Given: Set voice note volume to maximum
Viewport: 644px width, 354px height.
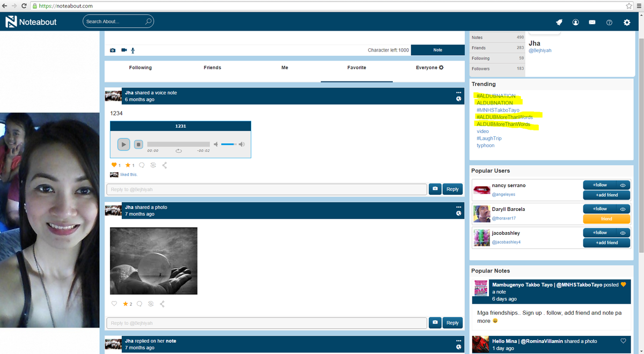Looking at the screenshot, I should click(241, 144).
